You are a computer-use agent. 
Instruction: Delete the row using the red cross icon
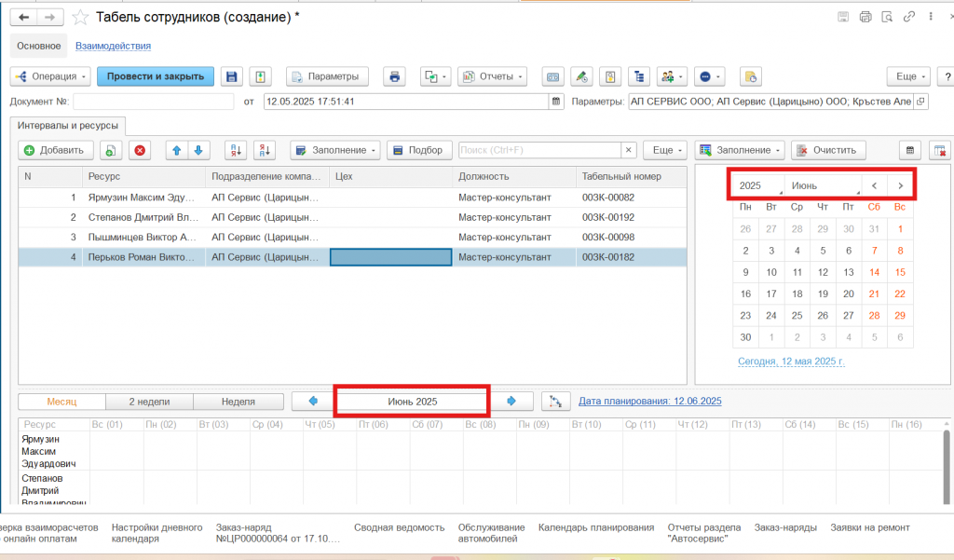(140, 150)
